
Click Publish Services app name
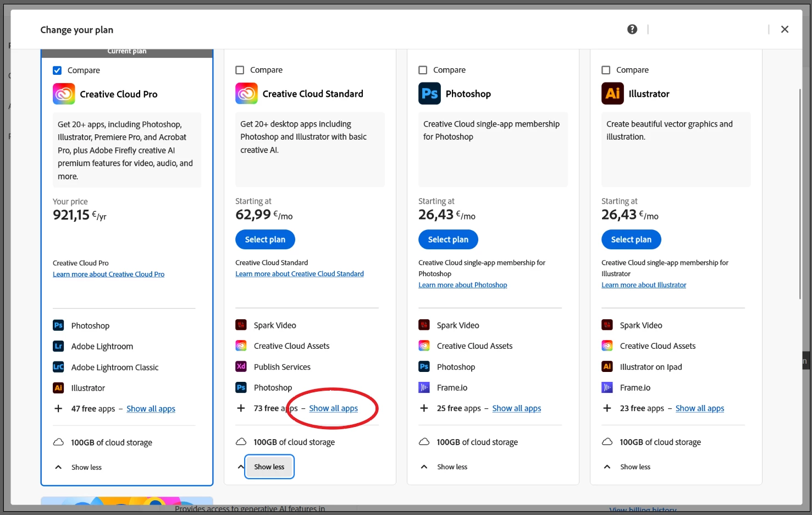point(282,366)
